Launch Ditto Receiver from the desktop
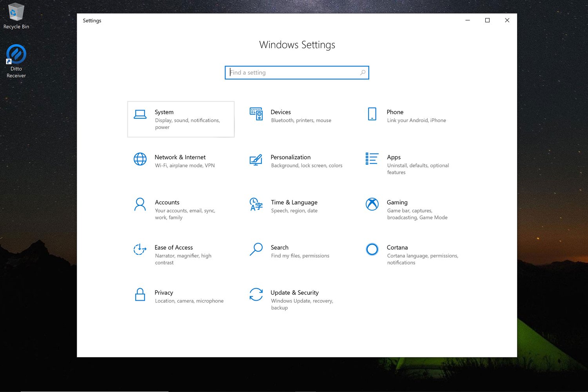Image resolution: width=588 pixels, height=392 pixels. [16, 53]
